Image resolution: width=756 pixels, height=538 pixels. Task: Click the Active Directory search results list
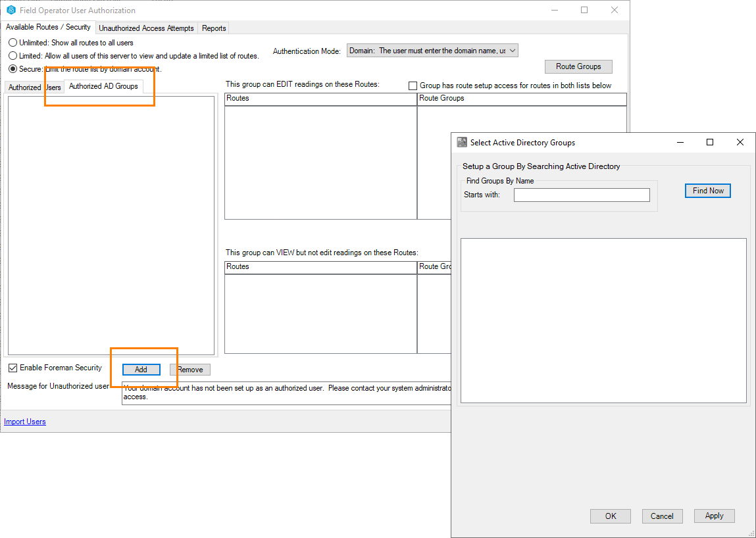(x=603, y=320)
